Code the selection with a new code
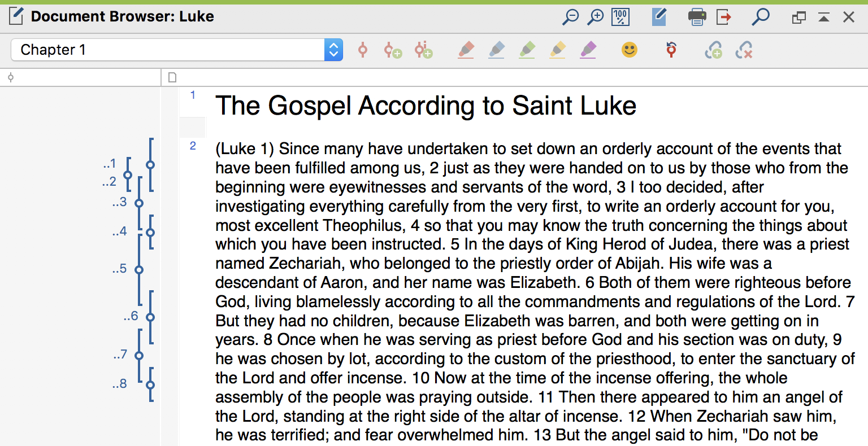The image size is (868, 446). pyautogui.click(x=393, y=50)
